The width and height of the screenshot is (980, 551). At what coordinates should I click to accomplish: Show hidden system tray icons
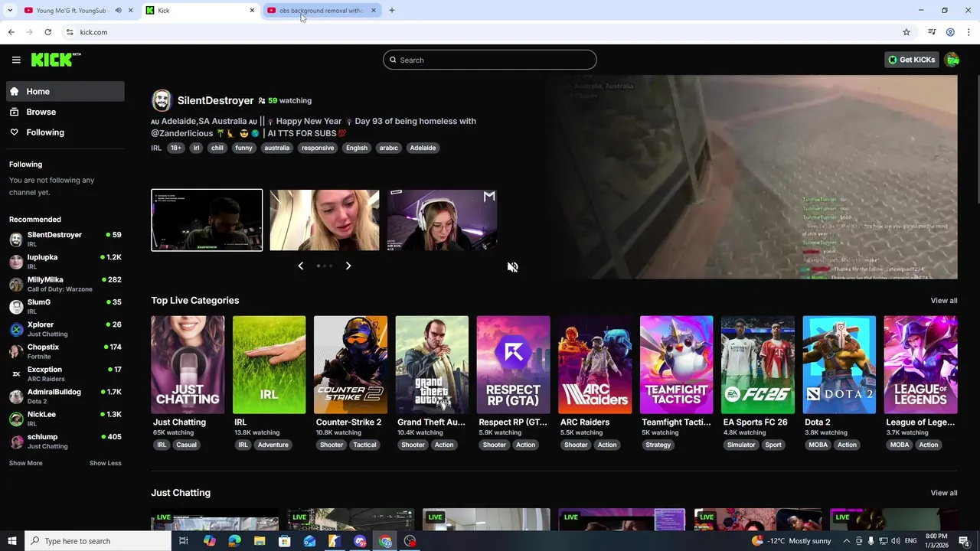pyautogui.click(x=847, y=541)
